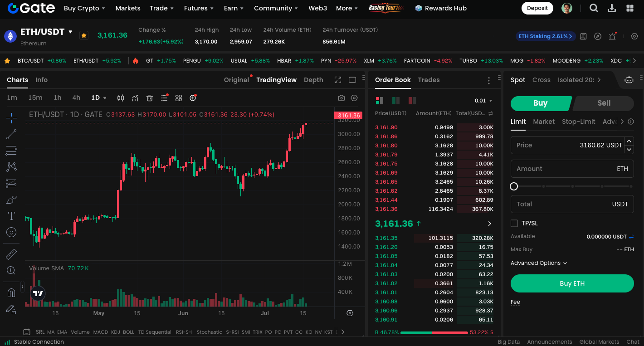
Task: Select the 15m timeframe
Action: [x=35, y=98]
